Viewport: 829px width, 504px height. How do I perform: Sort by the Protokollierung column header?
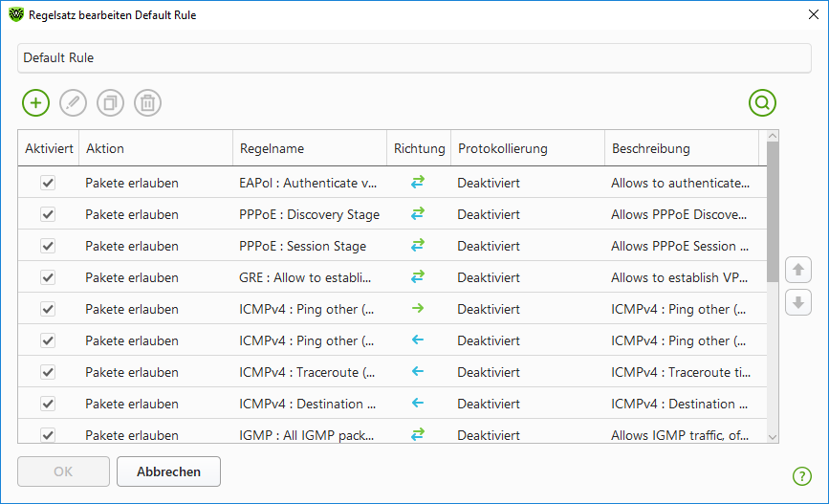point(527,149)
